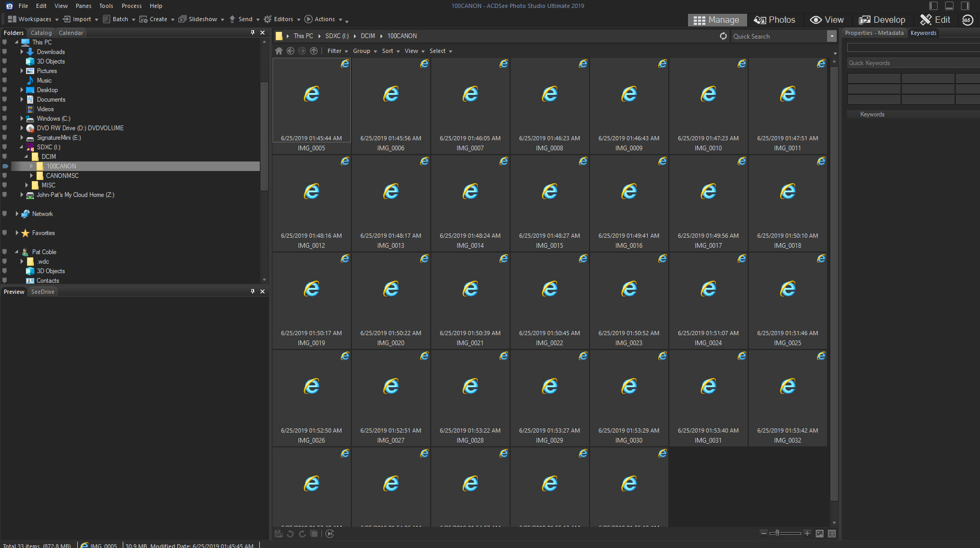Click the ACDSee app icon in title bar

pyautogui.click(x=9, y=6)
